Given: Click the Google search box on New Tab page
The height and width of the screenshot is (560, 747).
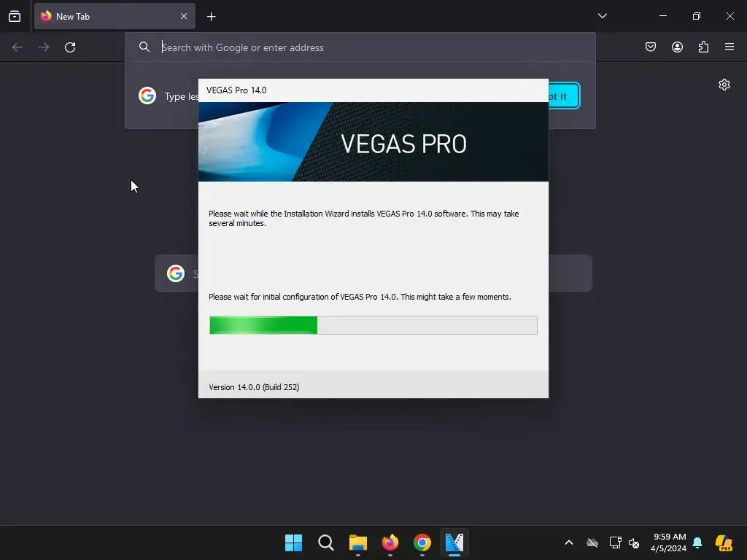Looking at the screenshot, I should pyautogui.click(x=373, y=273).
